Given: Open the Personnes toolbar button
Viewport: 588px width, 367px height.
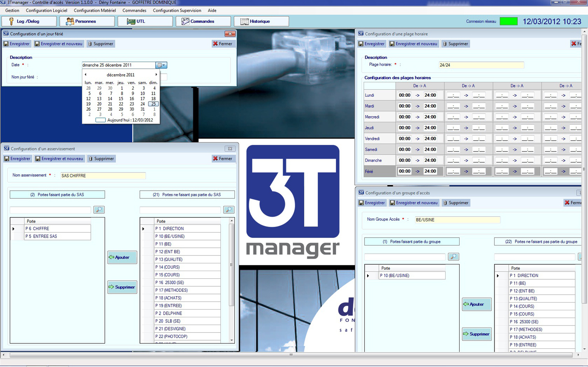Looking at the screenshot, I should pos(87,21).
